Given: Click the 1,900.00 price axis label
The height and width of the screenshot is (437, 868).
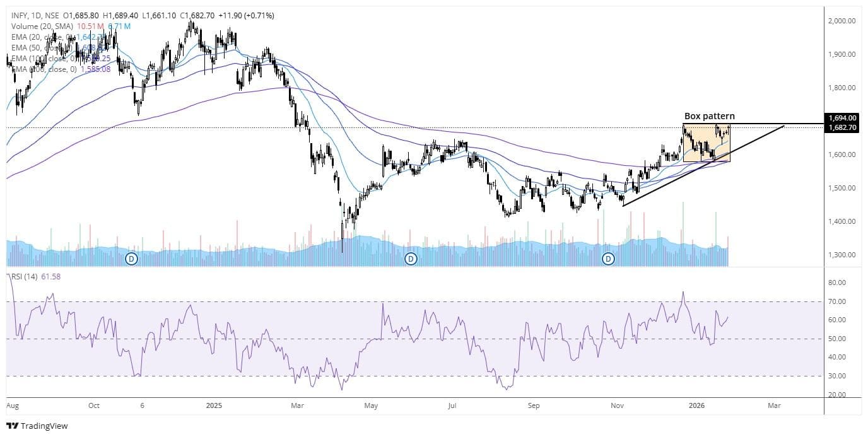Looking at the screenshot, I should pos(842,54).
